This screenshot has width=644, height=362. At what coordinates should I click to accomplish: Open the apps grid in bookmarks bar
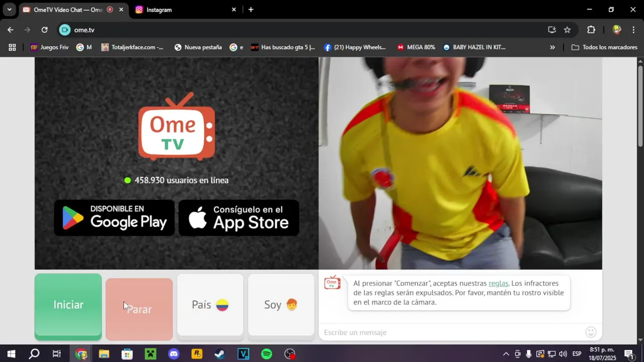coord(12,47)
